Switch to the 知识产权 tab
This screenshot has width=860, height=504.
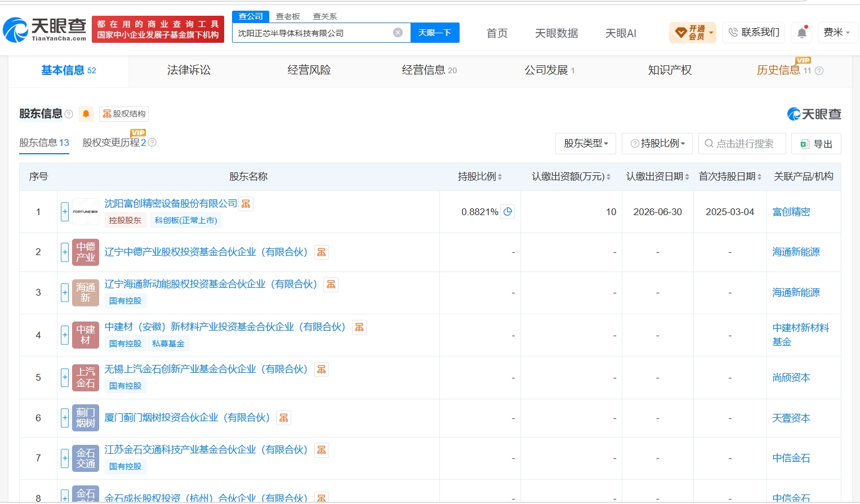[x=670, y=70]
